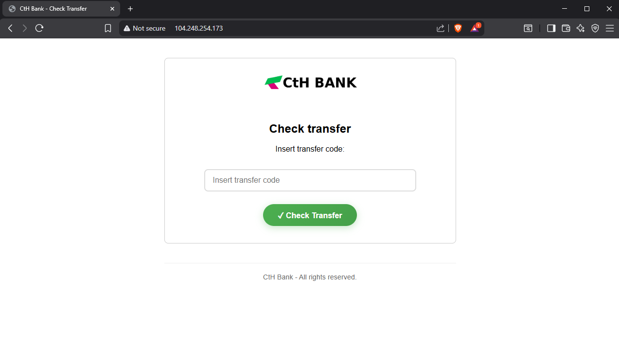Reload the current page

(40, 28)
